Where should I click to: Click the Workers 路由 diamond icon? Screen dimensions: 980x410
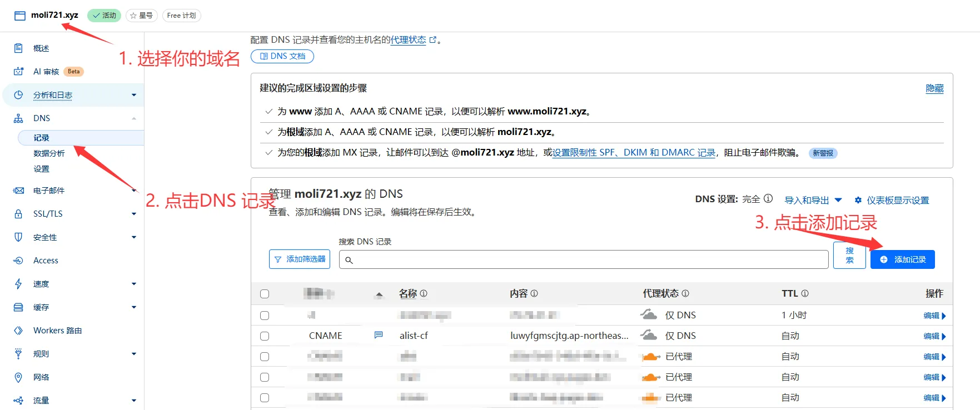click(18, 331)
